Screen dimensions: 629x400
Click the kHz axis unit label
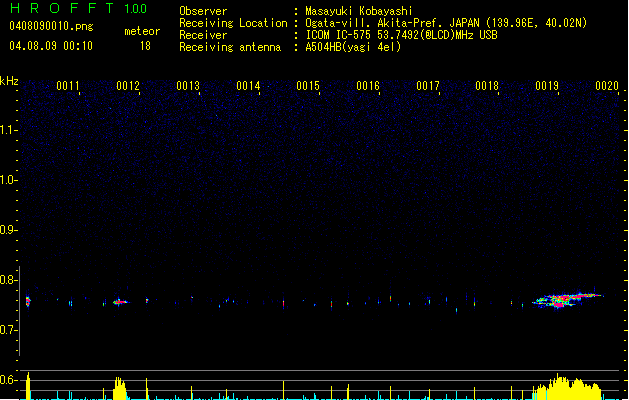click(9, 81)
